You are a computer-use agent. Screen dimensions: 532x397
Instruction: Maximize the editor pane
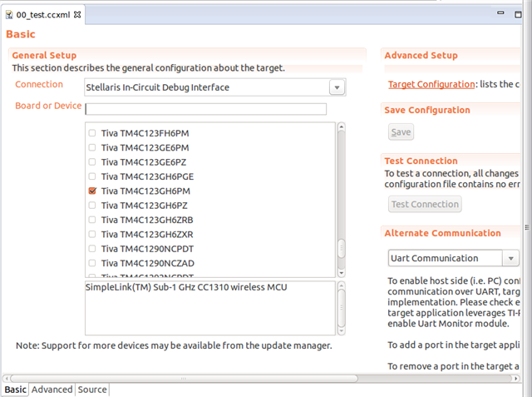click(518, 14)
